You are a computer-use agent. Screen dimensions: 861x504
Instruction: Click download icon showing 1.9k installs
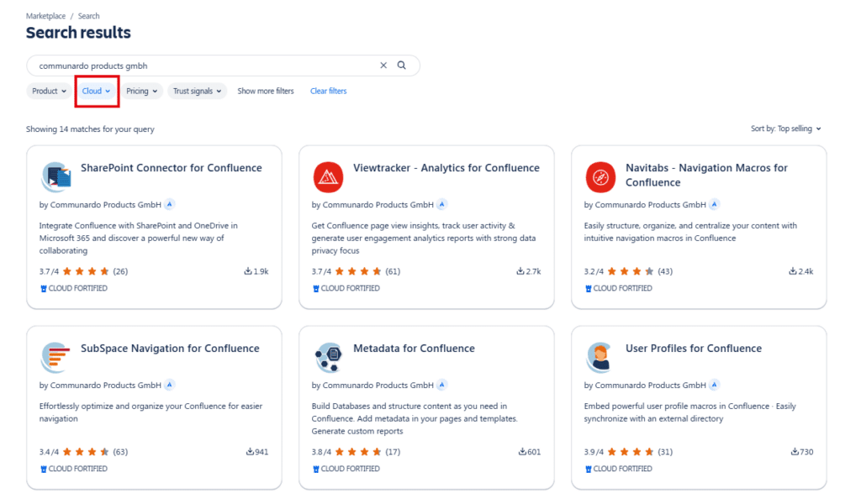tap(248, 271)
